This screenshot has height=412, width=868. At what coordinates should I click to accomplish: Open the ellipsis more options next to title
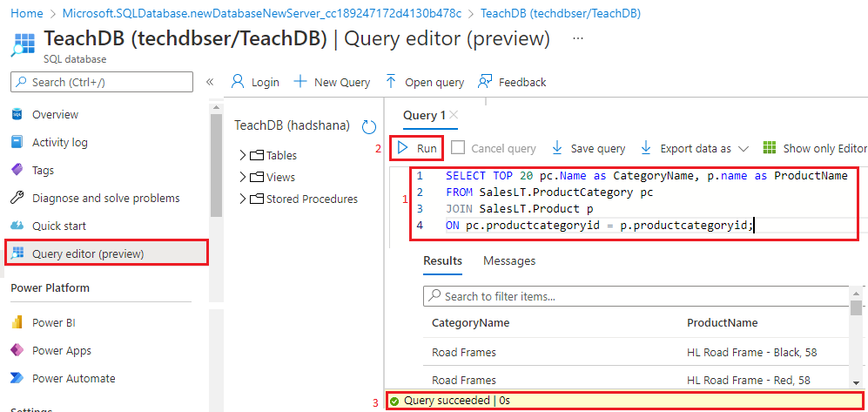point(578,39)
